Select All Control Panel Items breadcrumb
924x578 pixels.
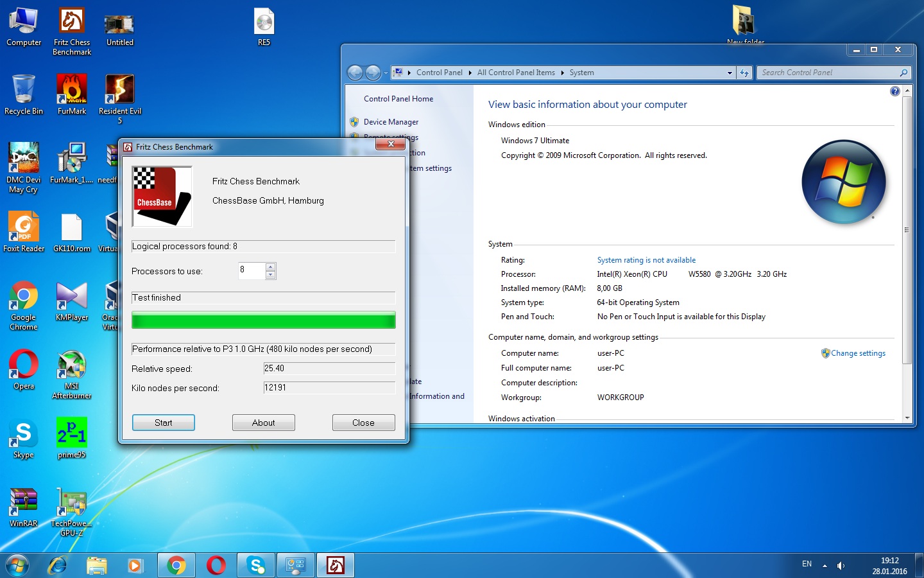[516, 73]
